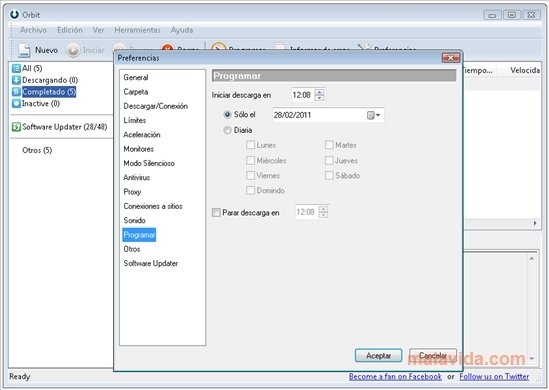Check the Viernes checkbox
The width and height of the screenshot is (549, 390).
(x=250, y=175)
